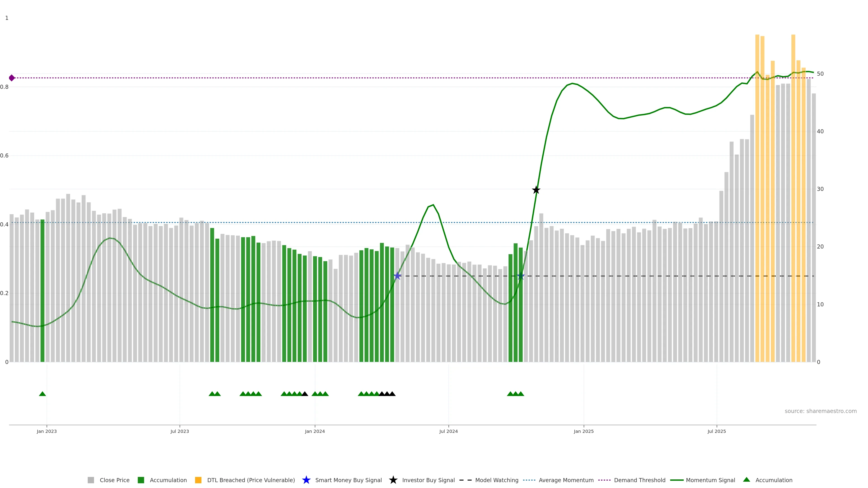Image resolution: width=868 pixels, height=488 pixels.
Task: Click the purple diamond Demand Threshold marker
Action: pos(12,78)
